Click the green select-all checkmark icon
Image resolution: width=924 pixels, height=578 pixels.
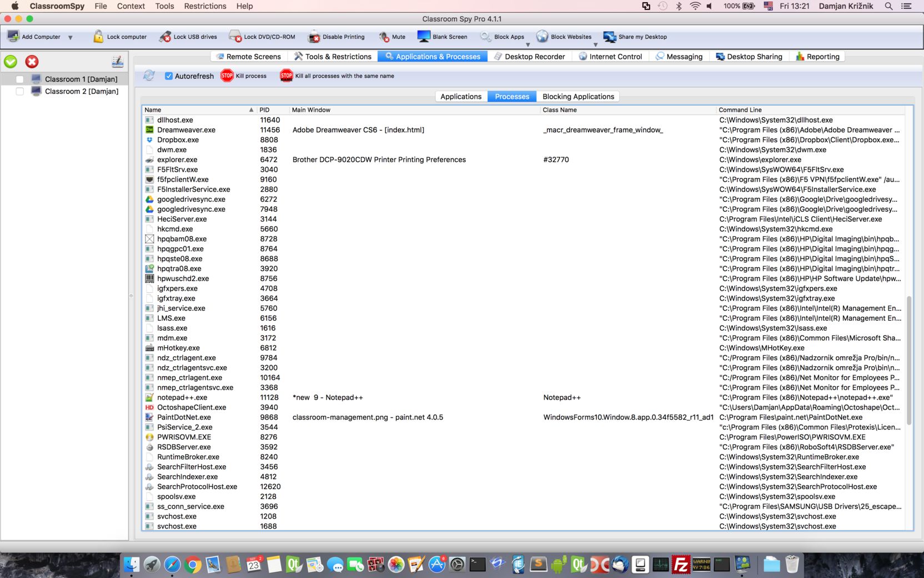[x=11, y=62]
